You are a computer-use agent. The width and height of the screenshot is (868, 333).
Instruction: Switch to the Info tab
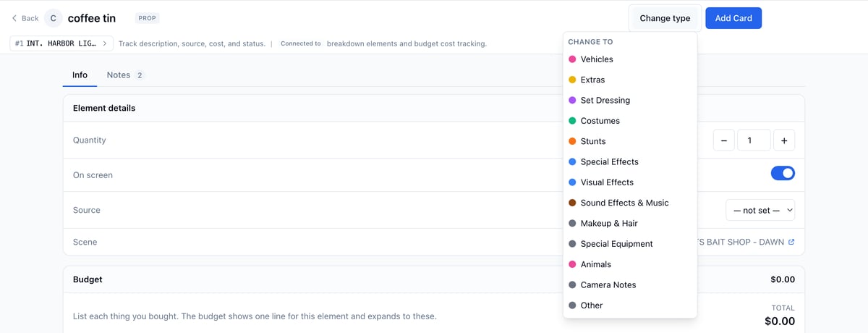tap(80, 75)
